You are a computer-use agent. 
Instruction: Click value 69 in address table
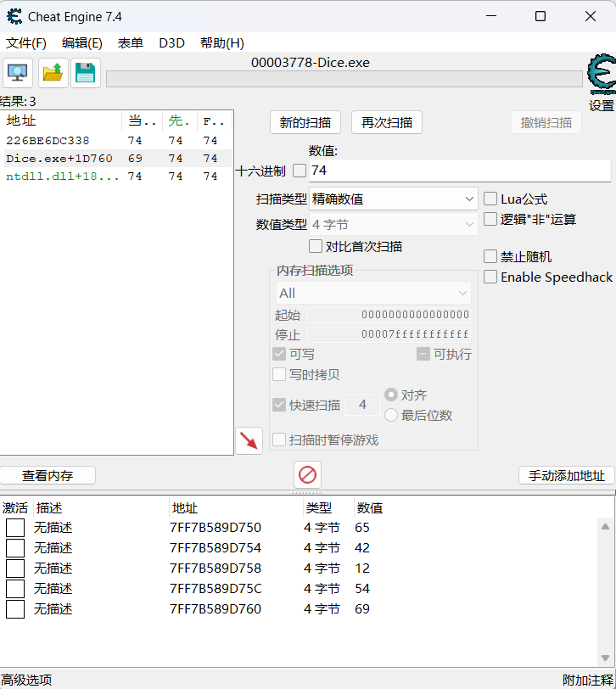tap(362, 609)
